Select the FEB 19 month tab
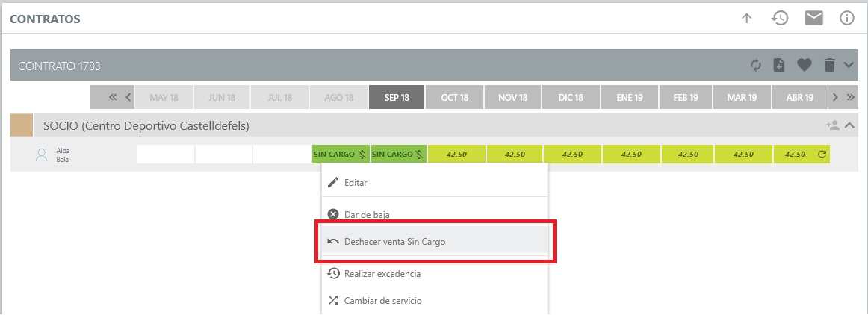Image resolution: width=868 pixels, height=315 pixels. pos(686,97)
